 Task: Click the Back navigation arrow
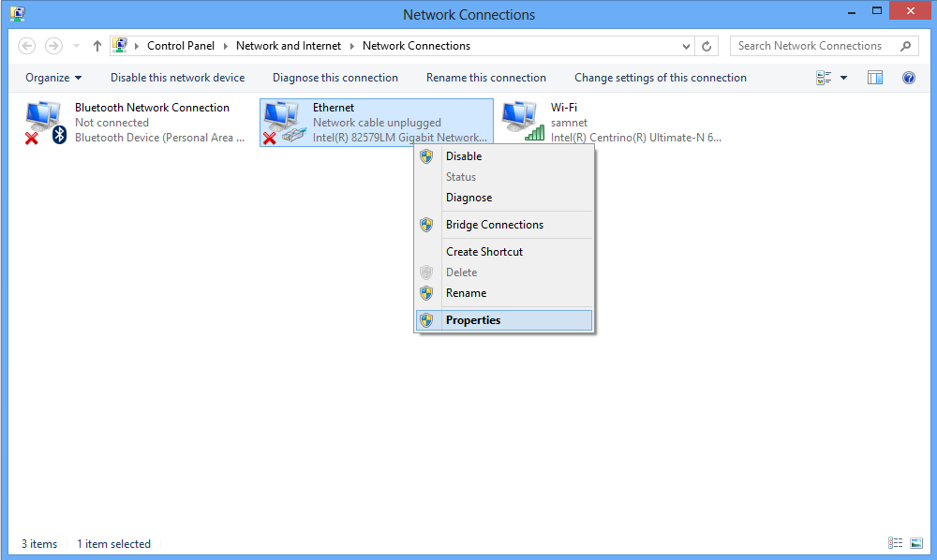(x=26, y=46)
